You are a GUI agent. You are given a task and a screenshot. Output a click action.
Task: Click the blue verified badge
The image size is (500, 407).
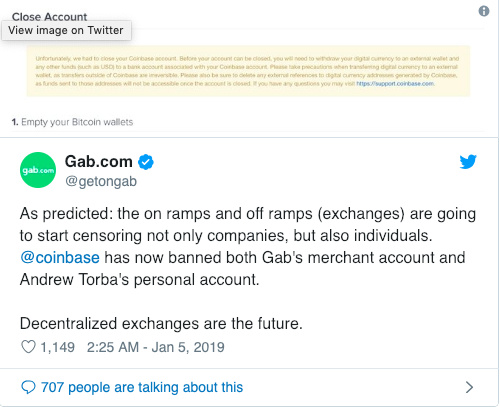pyautogui.click(x=146, y=162)
